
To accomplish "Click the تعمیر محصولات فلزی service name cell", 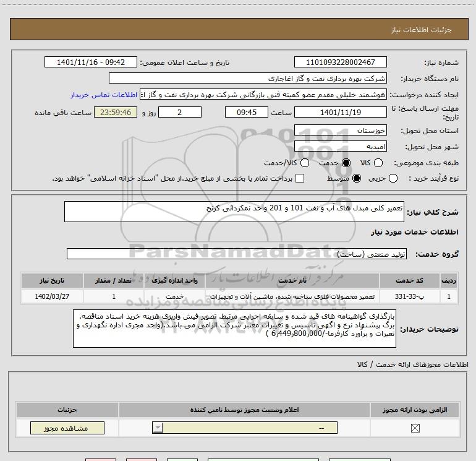I will click(x=292, y=296).
